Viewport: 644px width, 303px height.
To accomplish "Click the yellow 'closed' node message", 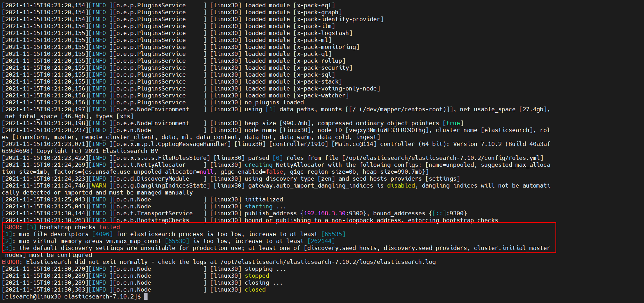I will (255, 289).
